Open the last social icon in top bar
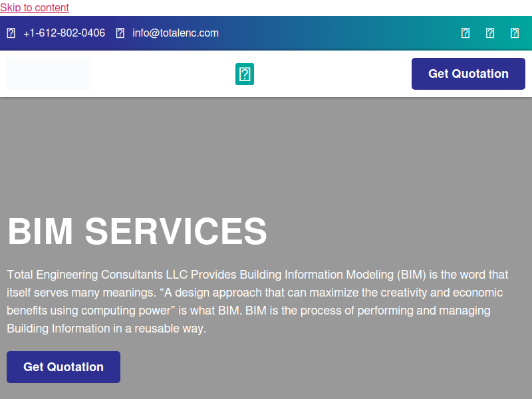 (515, 33)
